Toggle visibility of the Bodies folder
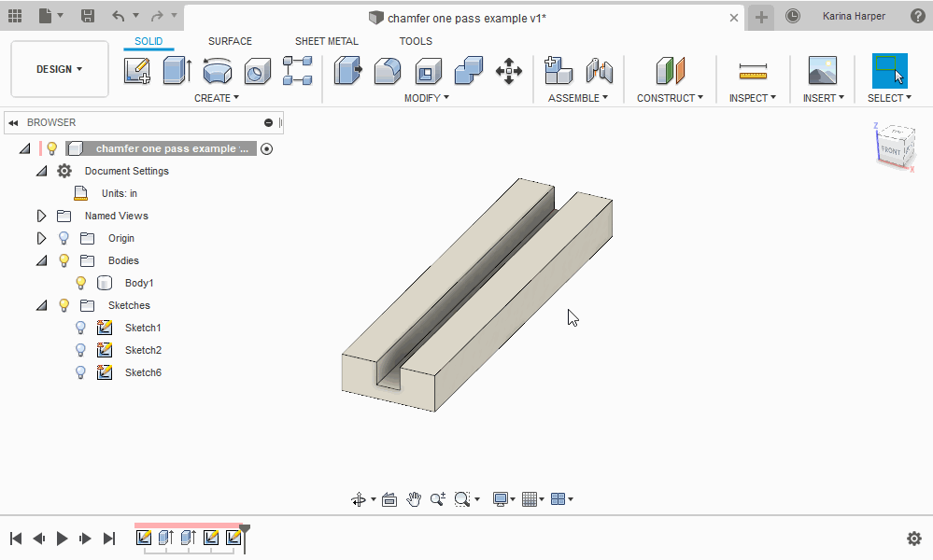933x560 pixels. pyautogui.click(x=63, y=260)
